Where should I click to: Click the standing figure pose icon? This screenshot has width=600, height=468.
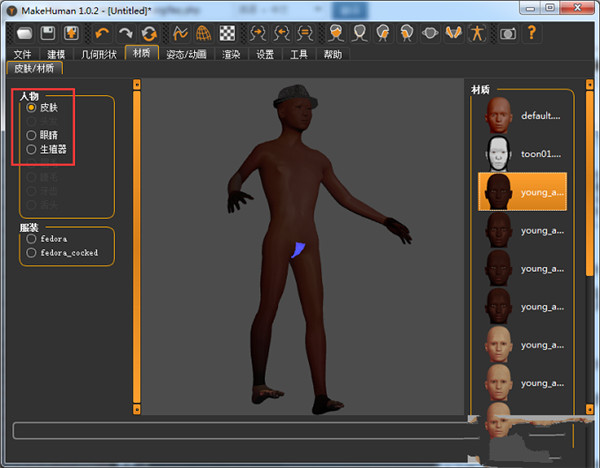pyautogui.click(x=477, y=33)
